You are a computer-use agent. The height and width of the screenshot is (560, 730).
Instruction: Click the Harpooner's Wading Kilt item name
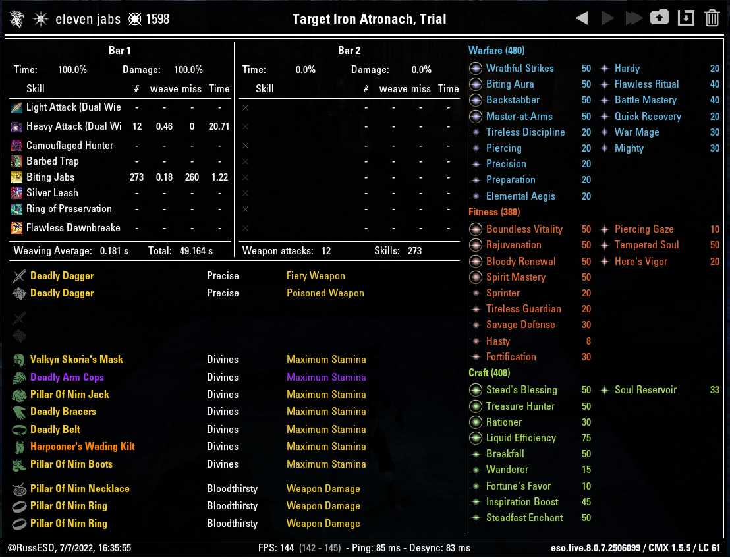pyautogui.click(x=82, y=447)
